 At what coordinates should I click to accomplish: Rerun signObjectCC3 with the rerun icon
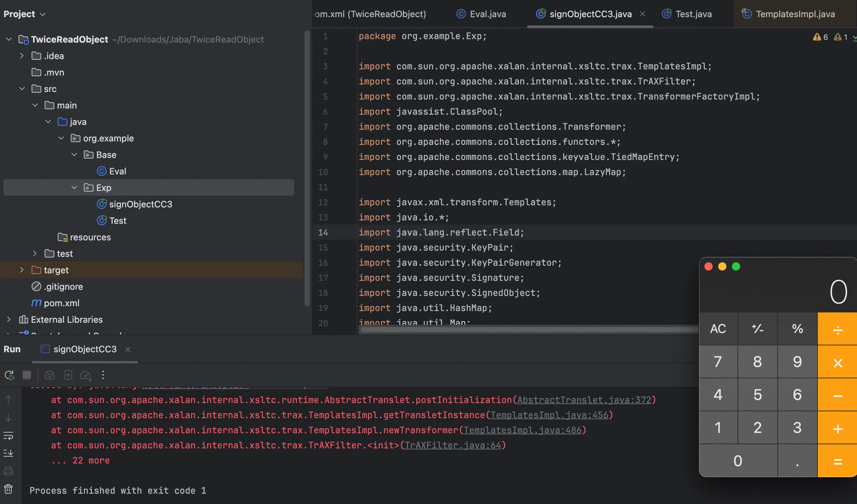pos(9,375)
